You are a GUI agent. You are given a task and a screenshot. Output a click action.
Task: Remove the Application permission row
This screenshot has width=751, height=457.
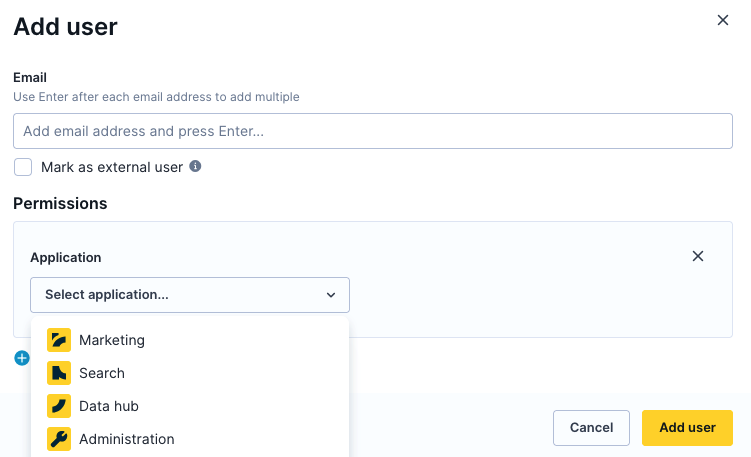698,256
